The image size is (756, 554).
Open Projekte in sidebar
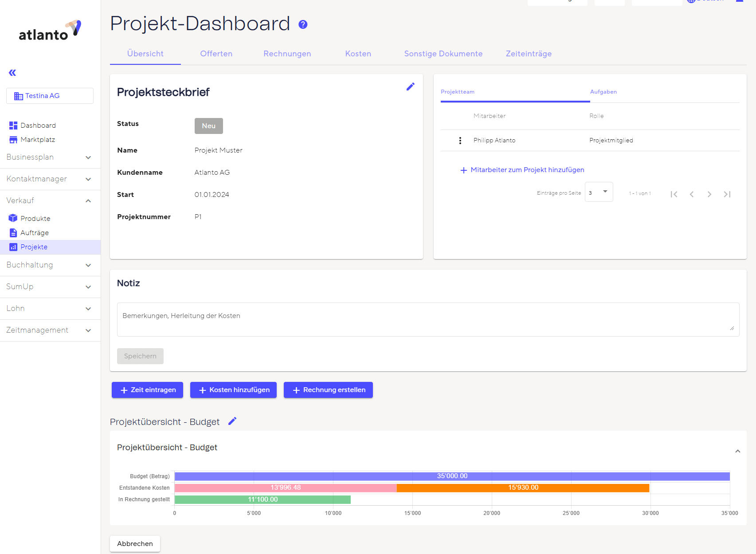tap(50, 247)
